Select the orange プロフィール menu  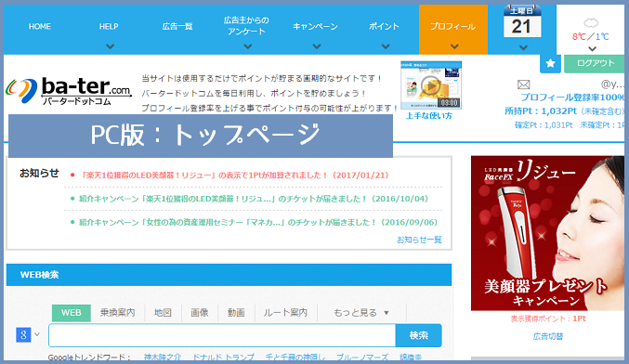453,30
